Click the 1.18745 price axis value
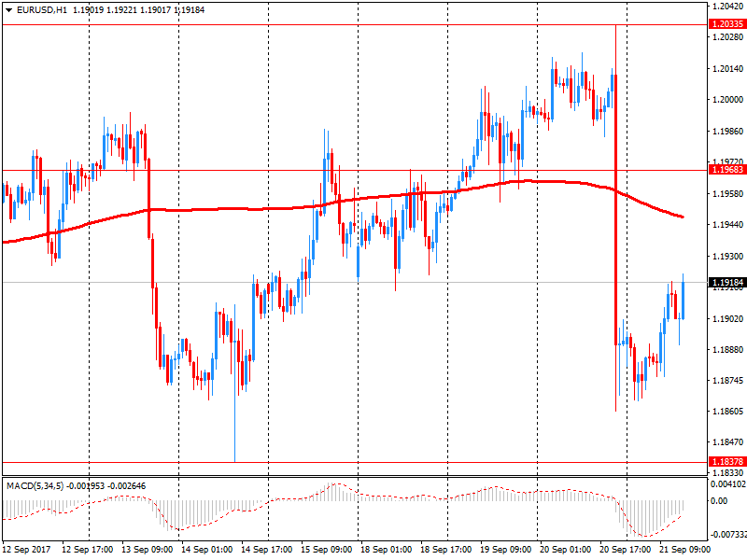Screen dimensions: 747x560 point(728,381)
